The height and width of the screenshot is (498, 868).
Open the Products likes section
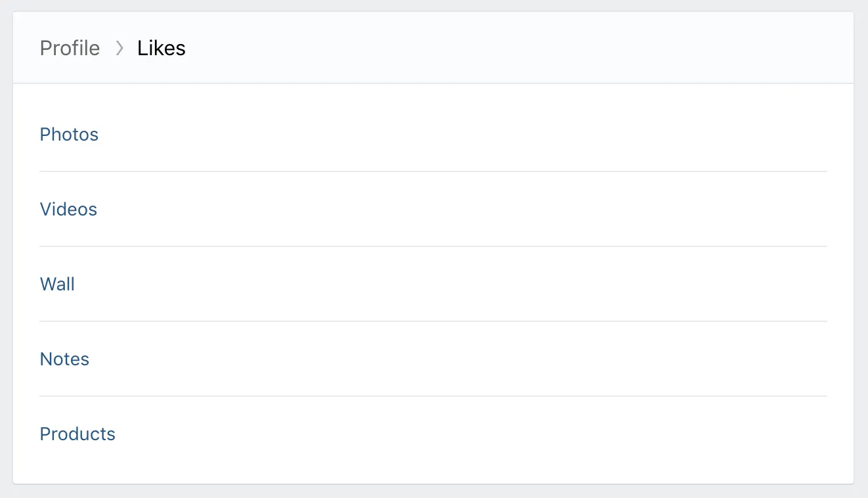(77, 434)
